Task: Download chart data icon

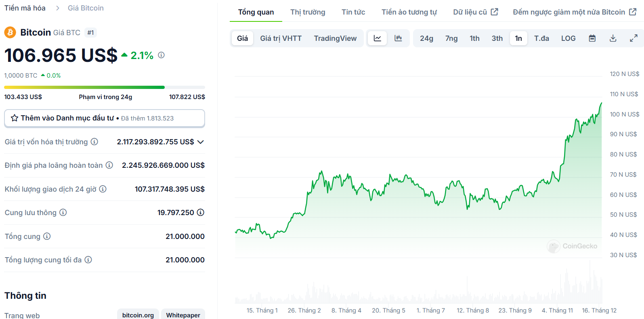Action: 613,38
